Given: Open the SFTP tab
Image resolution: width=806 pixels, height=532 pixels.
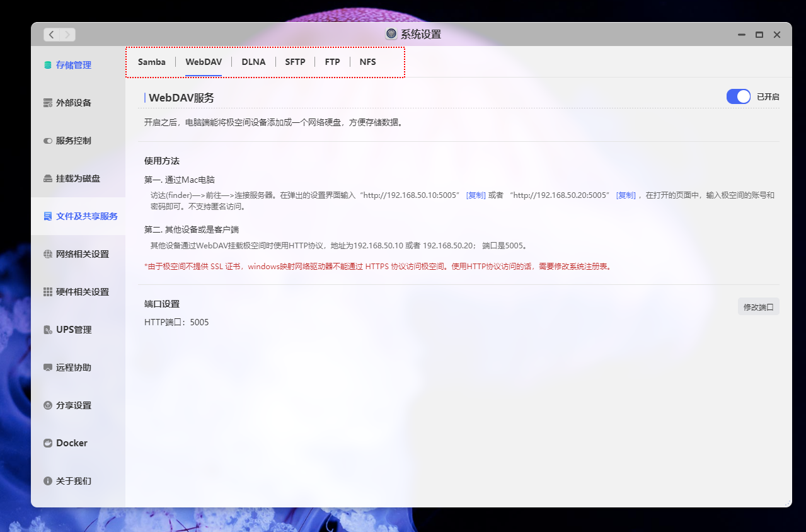Looking at the screenshot, I should (x=295, y=61).
